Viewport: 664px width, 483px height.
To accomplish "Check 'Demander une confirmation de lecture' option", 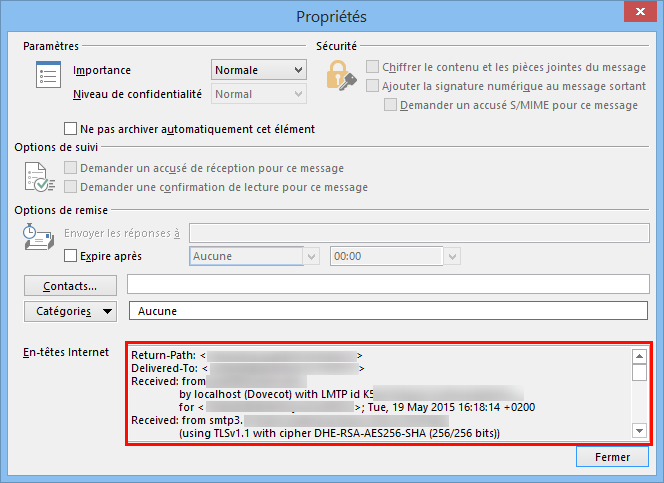I will tap(70, 187).
